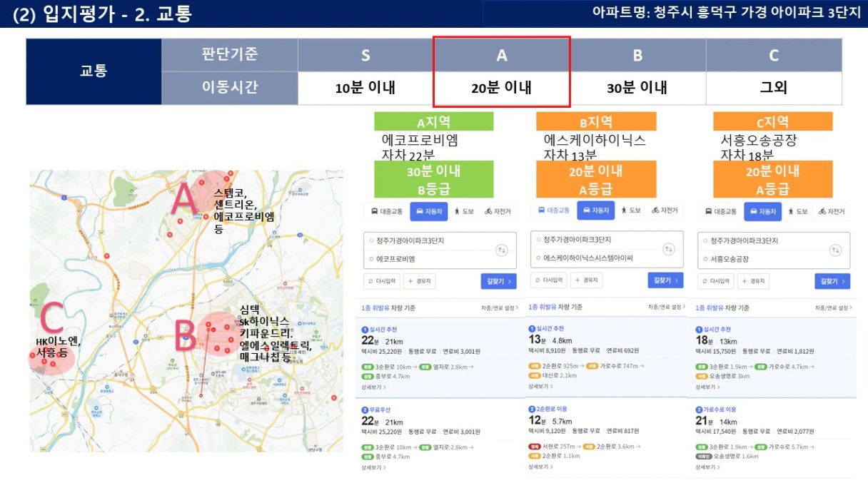Open 자전거 tab in 서흥오송공장 panel
Viewport: 868px width, 488px height.
pyautogui.click(x=832, y=211)
